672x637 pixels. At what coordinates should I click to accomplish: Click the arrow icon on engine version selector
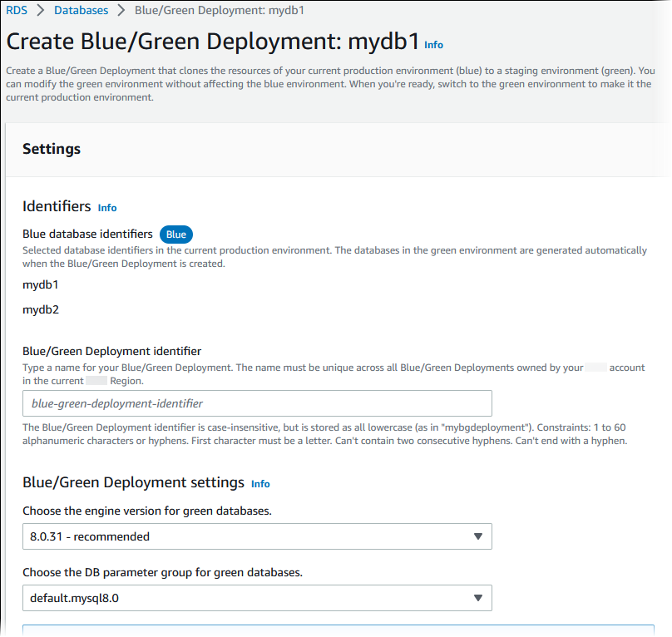pos(477,536)
